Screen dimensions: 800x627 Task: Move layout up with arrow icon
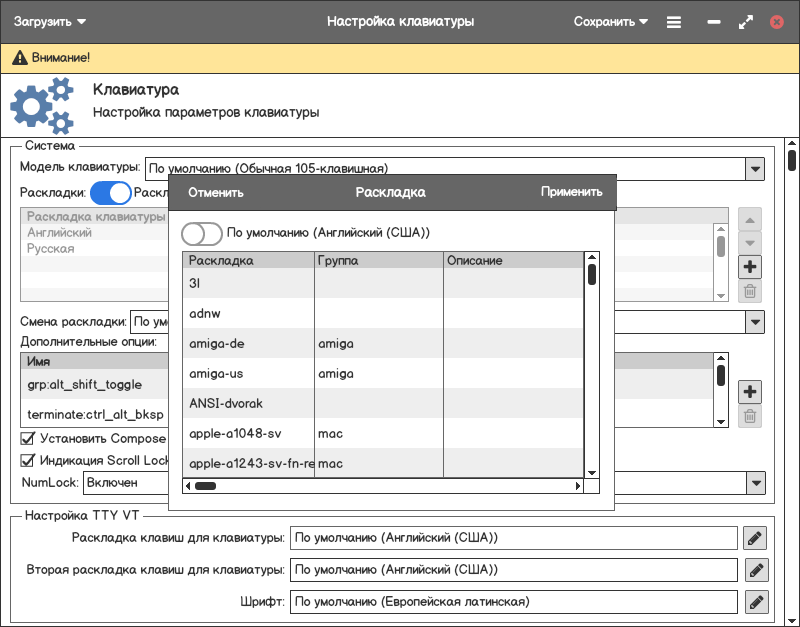(x=750, y=219)
